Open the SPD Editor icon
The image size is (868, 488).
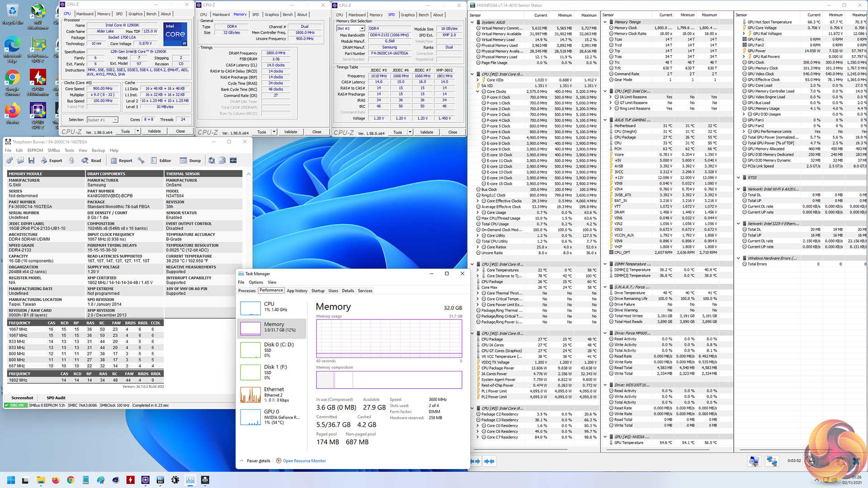(x=154, y=160)
